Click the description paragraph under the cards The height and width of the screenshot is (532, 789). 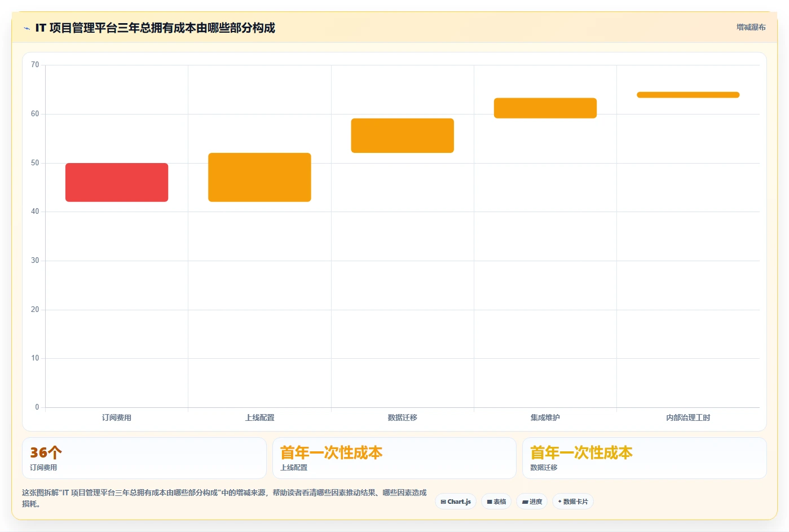(x=224, y=498)
